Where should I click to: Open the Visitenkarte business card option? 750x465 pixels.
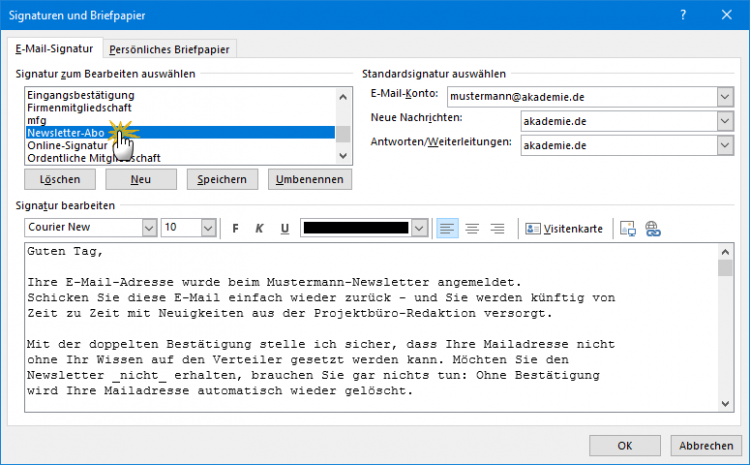564,228
